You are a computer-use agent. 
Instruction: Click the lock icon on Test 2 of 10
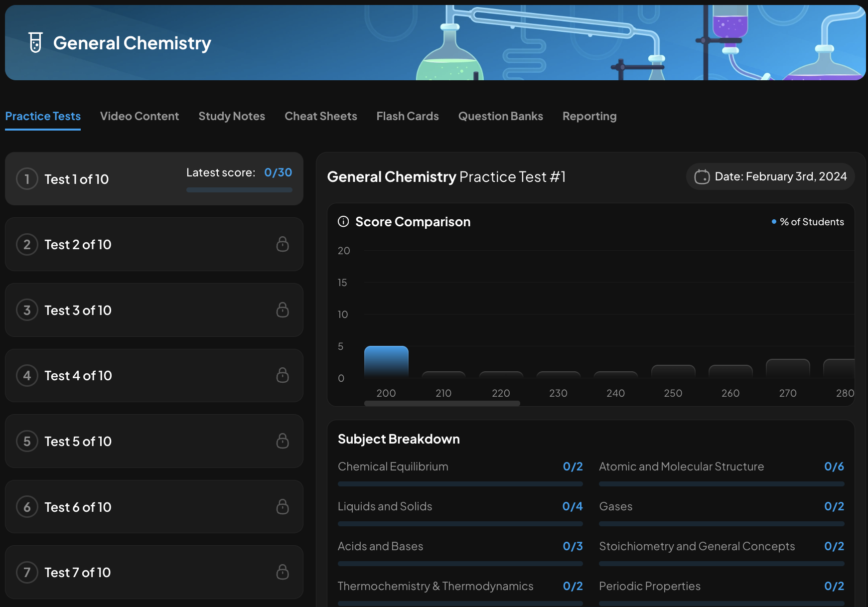pos(283,244)
